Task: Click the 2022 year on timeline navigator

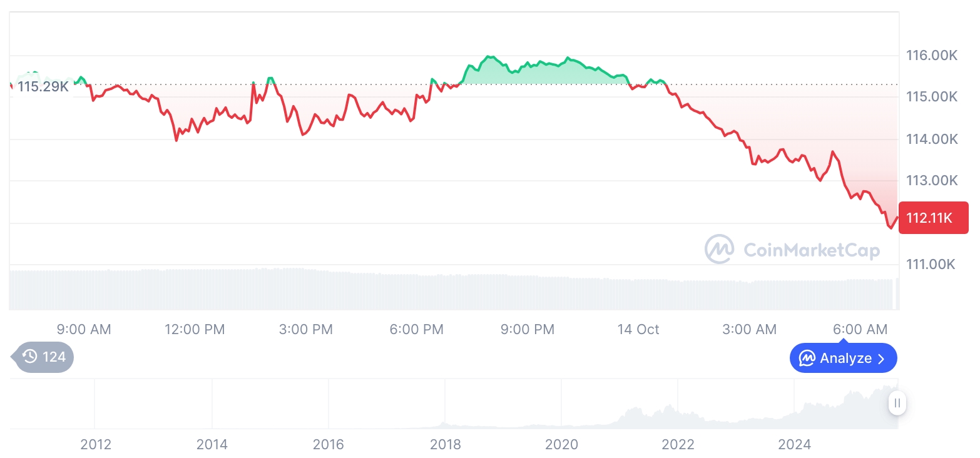Action: pyautogui.click(x=678, y=445)
